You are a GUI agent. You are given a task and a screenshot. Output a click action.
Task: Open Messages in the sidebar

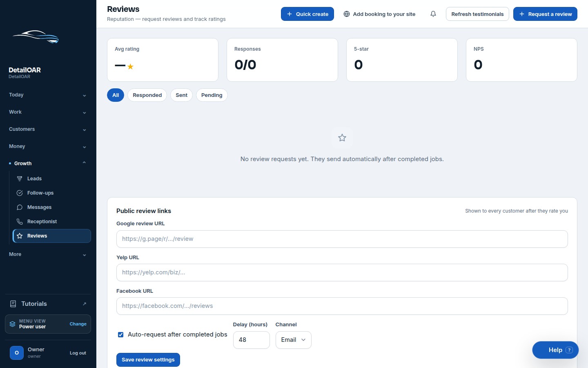[52, 207]
